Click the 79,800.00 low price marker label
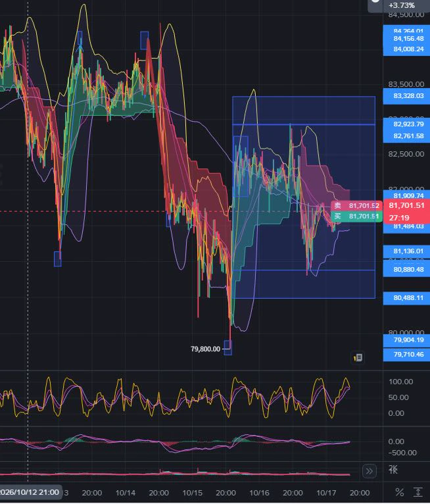This screenshot has height=504, width=430. click(x=206, y=349)
